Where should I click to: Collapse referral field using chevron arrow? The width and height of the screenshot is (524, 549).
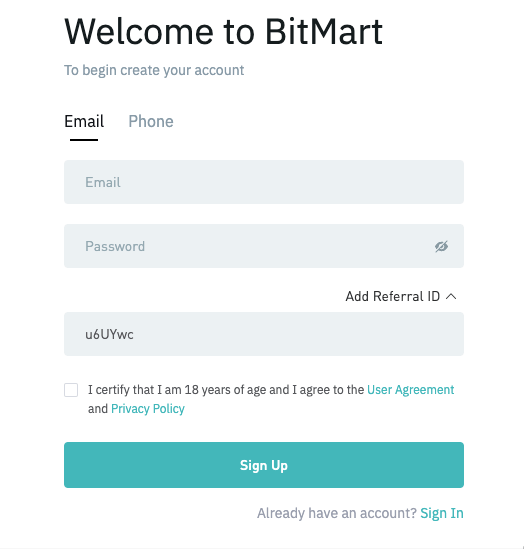coord(451,297)
